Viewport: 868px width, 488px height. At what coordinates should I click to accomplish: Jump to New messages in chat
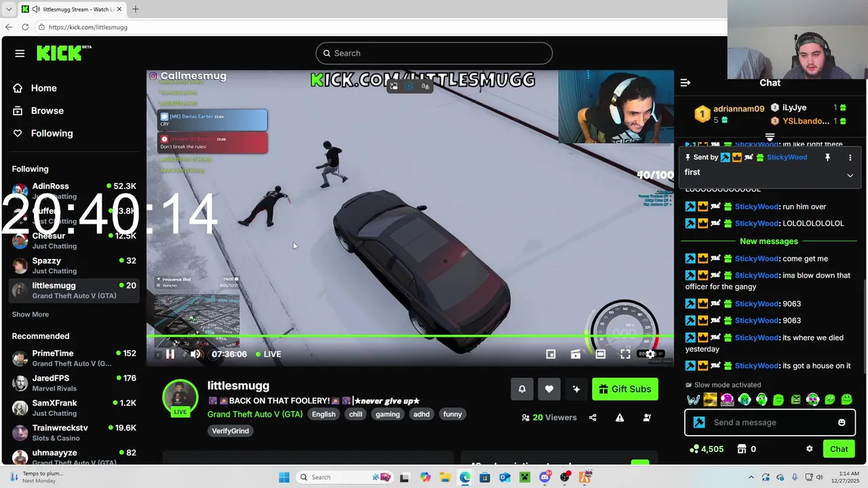(x=769, y=241)
